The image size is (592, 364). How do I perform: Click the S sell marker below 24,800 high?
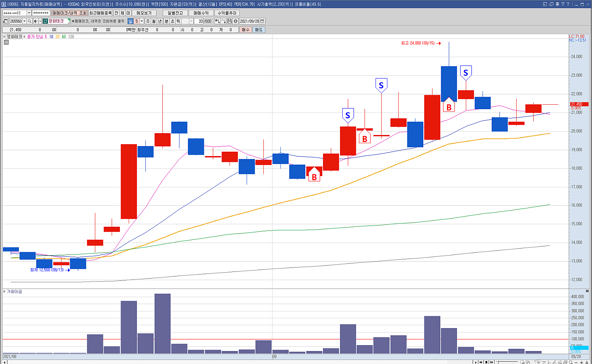[465, 73]
